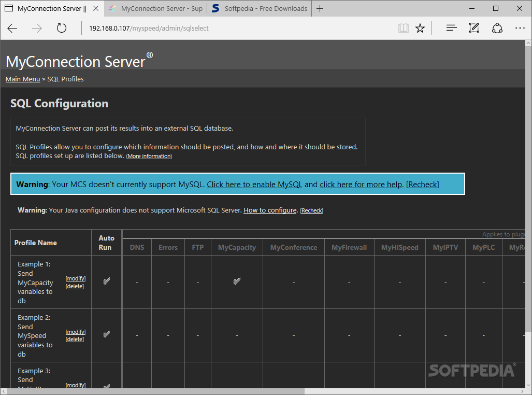Toggle Auto Run check for Example 2
The width and height of the screenshot is (532, 395).
[107, 334]
